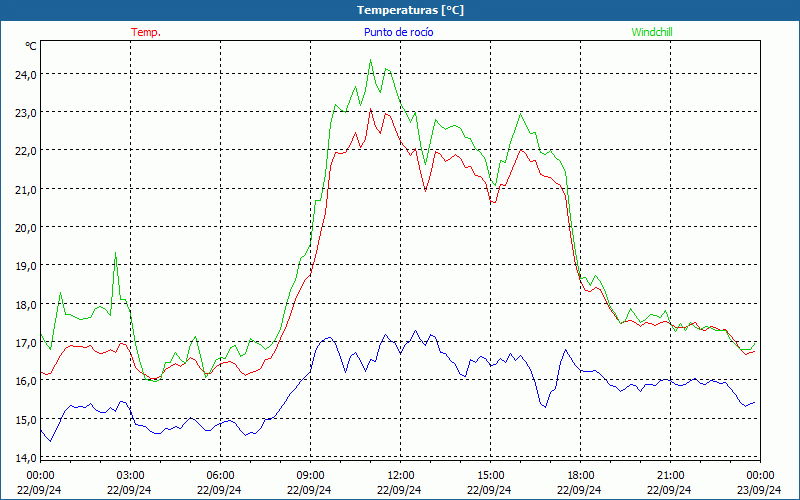Click the 22,0 y-axis value
Screen dimensions: 800x500
point(26,151)
